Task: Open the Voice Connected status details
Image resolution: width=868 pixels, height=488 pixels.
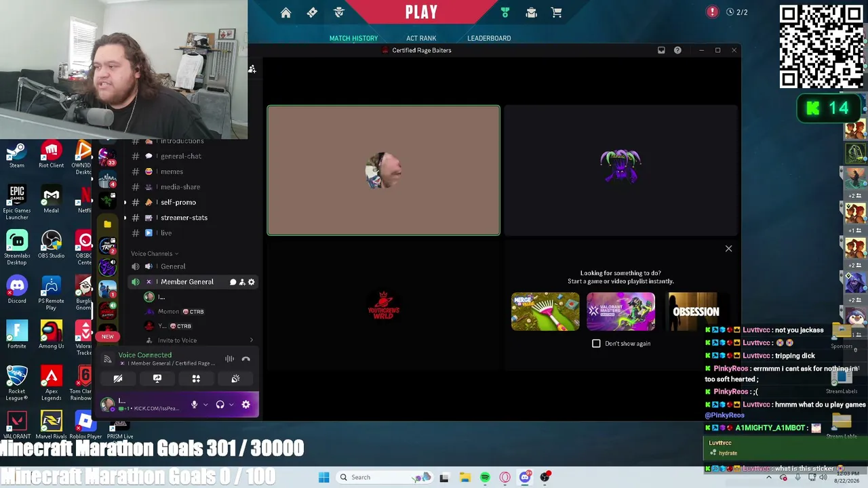Action: [x=144, y=355]
